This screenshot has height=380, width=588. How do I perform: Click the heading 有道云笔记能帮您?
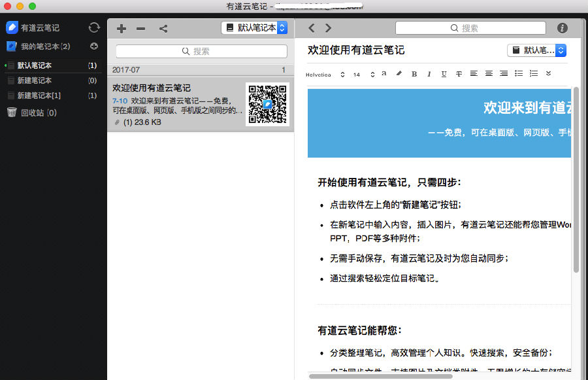[x=359, y=330]
